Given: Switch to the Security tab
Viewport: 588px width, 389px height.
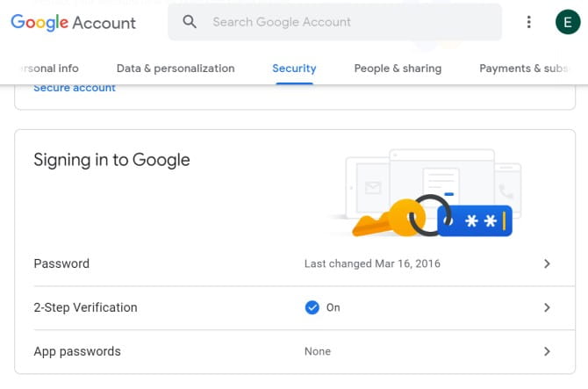Looking at the screenshot, I should [294, 68].
